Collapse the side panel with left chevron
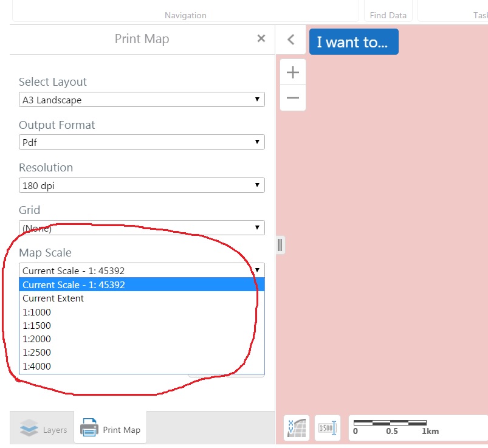Image resolution: width=488 pixels, height=448 pixels. [x=290, y=40]
